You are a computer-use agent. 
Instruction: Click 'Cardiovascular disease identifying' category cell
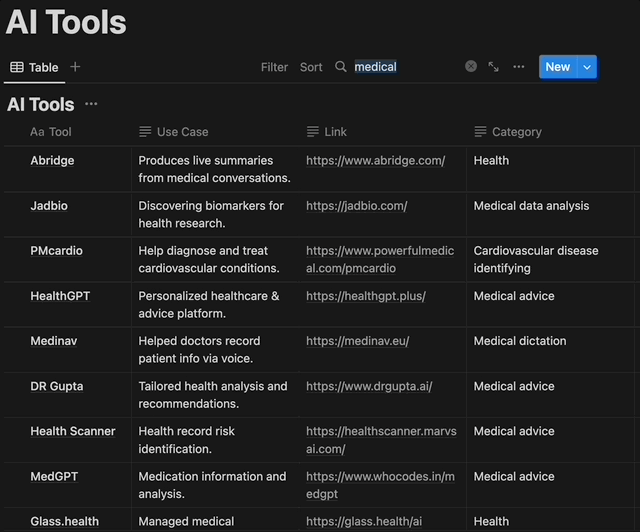pos(550,259)
